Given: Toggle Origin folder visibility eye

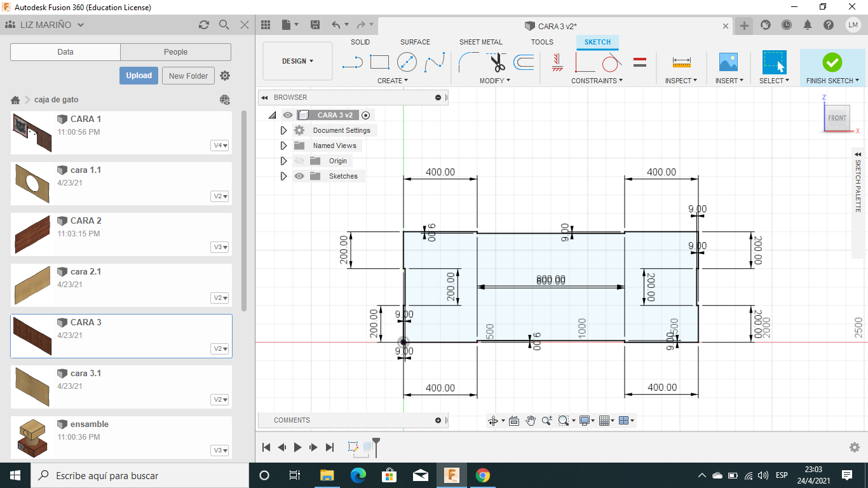Looking at the screenshot, I should point(299,161).
